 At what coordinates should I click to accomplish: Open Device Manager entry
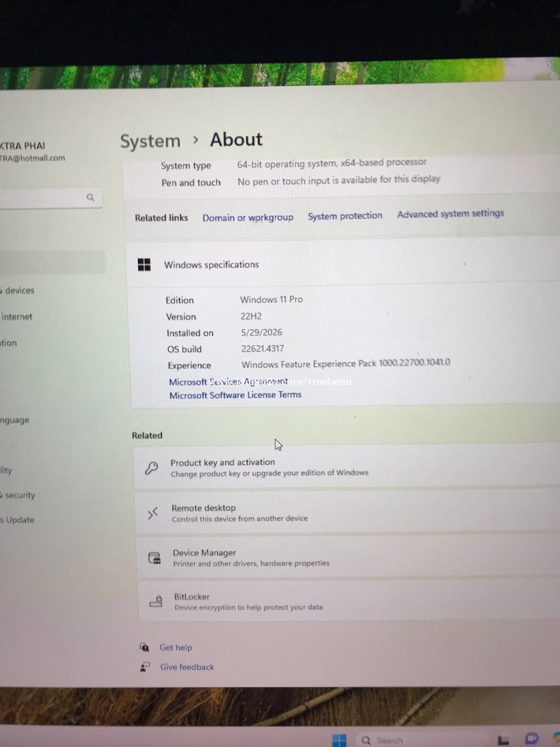click(349, 558)
